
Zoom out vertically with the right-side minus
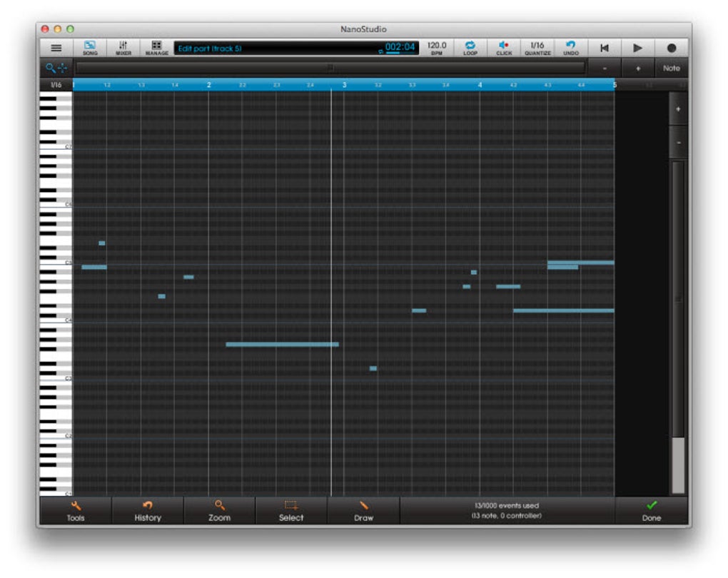tap(678, 143)
